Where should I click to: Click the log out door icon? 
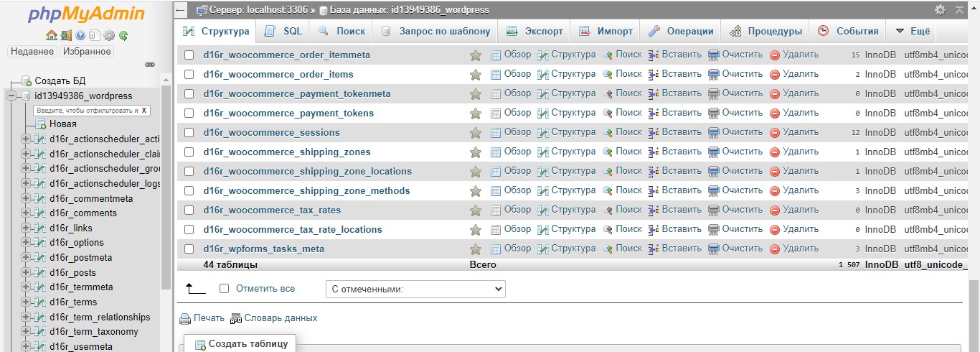point(66,34)
